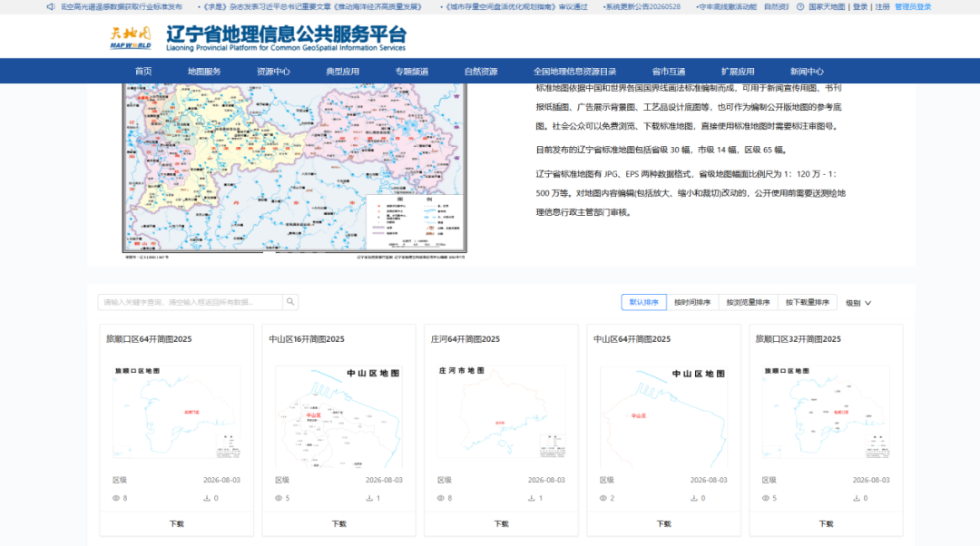Sort maps with 按下载量排序
The height and width of the screenshot is (546, 980).
click(808, 302)
